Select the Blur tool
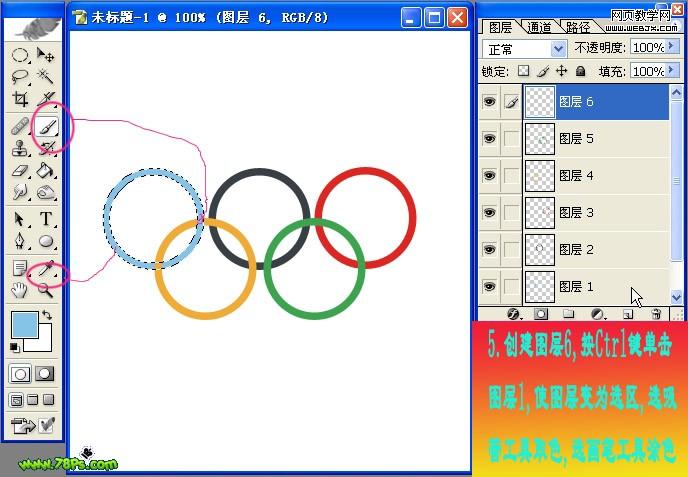Screen dimensions: 688x477 pos(20,192)
